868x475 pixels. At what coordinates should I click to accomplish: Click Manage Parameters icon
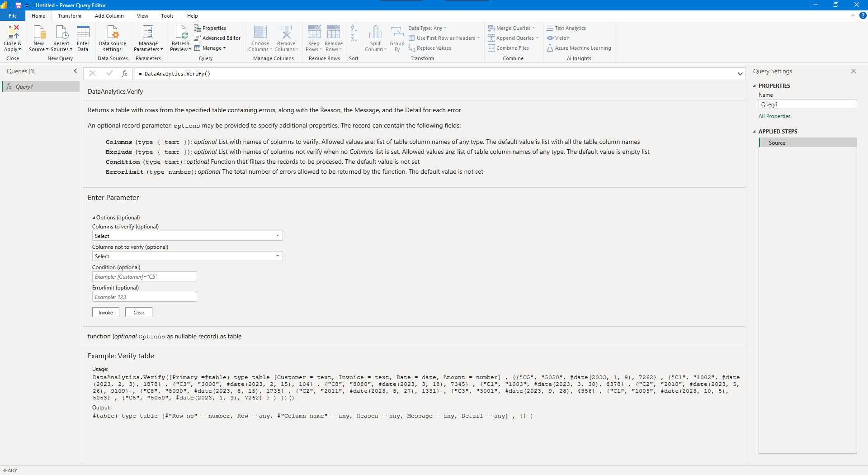[x=148, y=32]
